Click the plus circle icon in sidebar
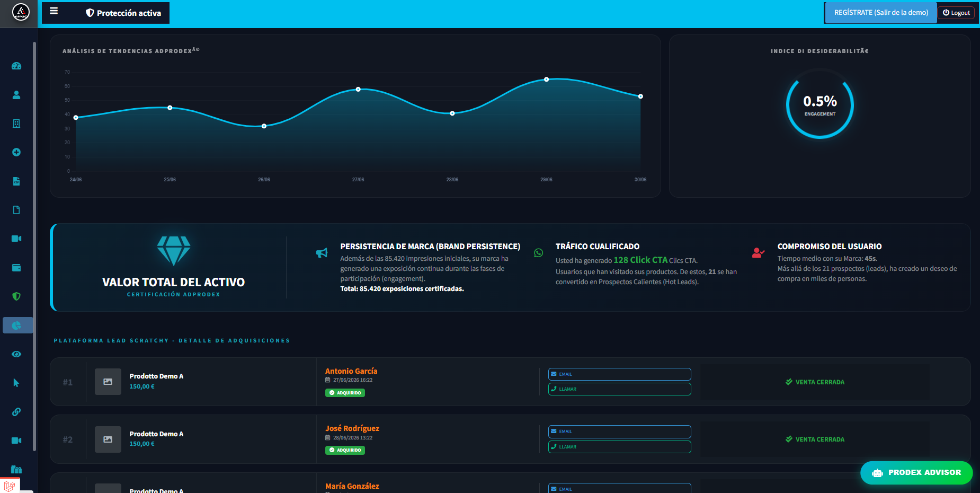980x493 pixels. coord(16,152)
